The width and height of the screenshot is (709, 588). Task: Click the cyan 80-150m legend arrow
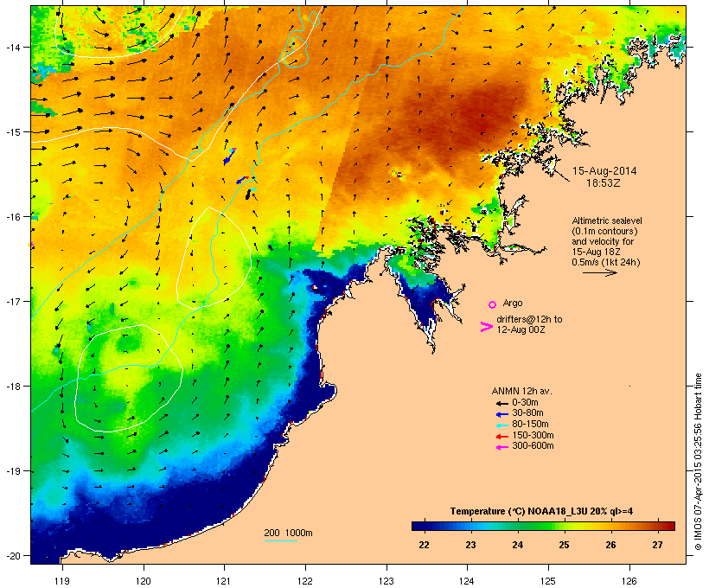[x=501, y=425]
